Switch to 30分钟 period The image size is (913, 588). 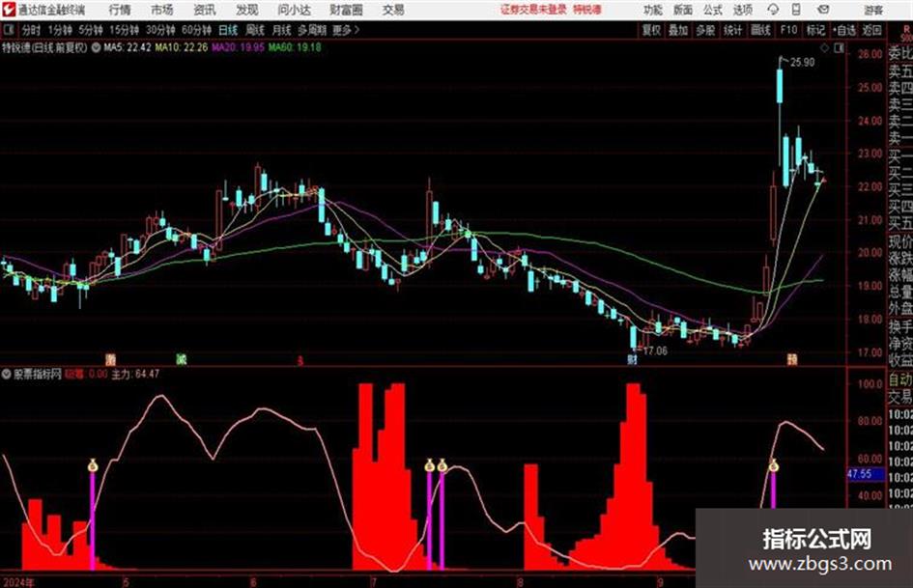coord(160,30)
